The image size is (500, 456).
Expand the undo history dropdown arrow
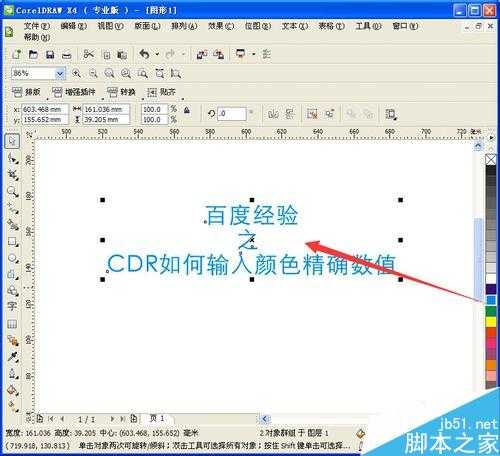157,54
